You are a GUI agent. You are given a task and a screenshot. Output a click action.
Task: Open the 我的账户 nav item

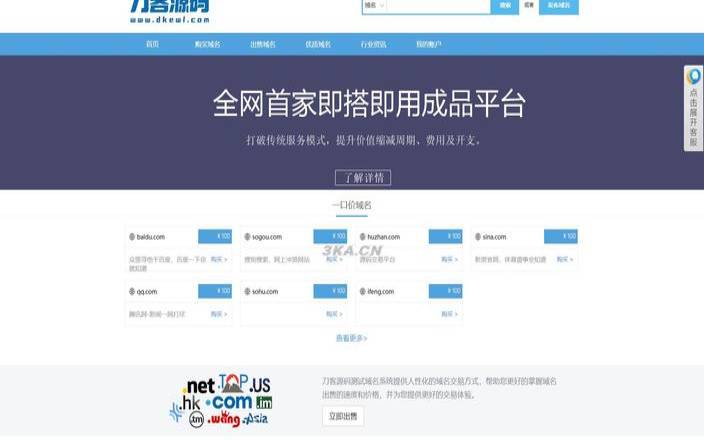428,44
